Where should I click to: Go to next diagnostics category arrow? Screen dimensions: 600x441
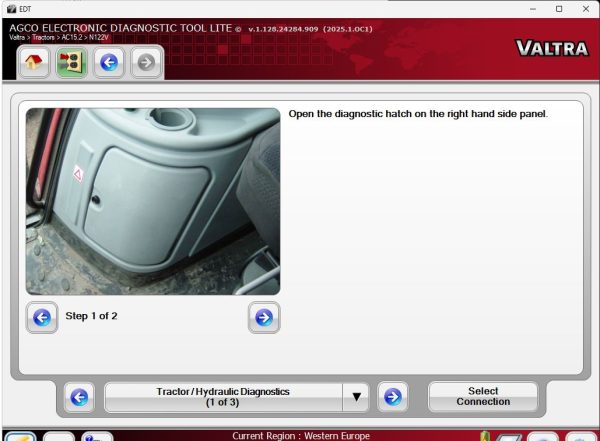click(393, 397)
